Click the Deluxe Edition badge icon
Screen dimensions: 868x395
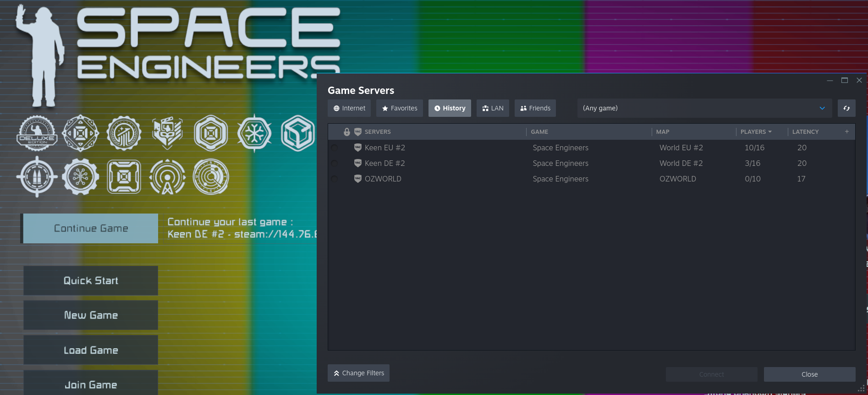(x=37, y=133)
